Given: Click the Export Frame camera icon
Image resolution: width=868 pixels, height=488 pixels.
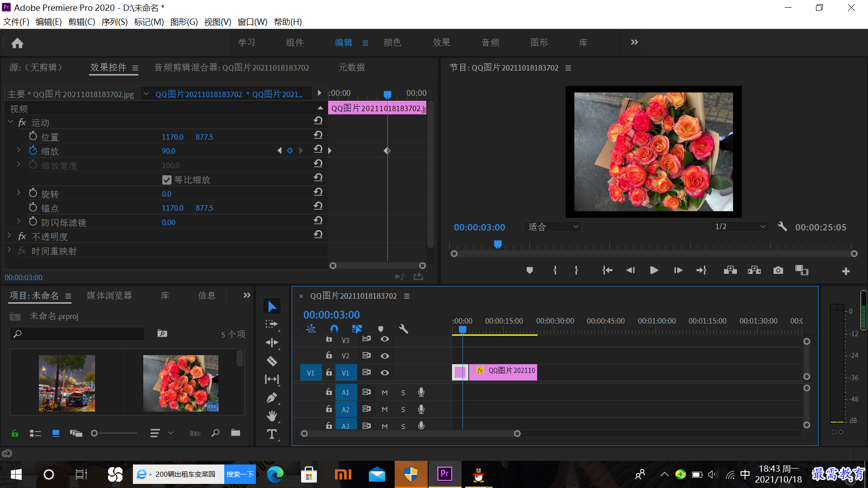Looking at the screenshot, I should pyautogui.click(x=778, y=270).
